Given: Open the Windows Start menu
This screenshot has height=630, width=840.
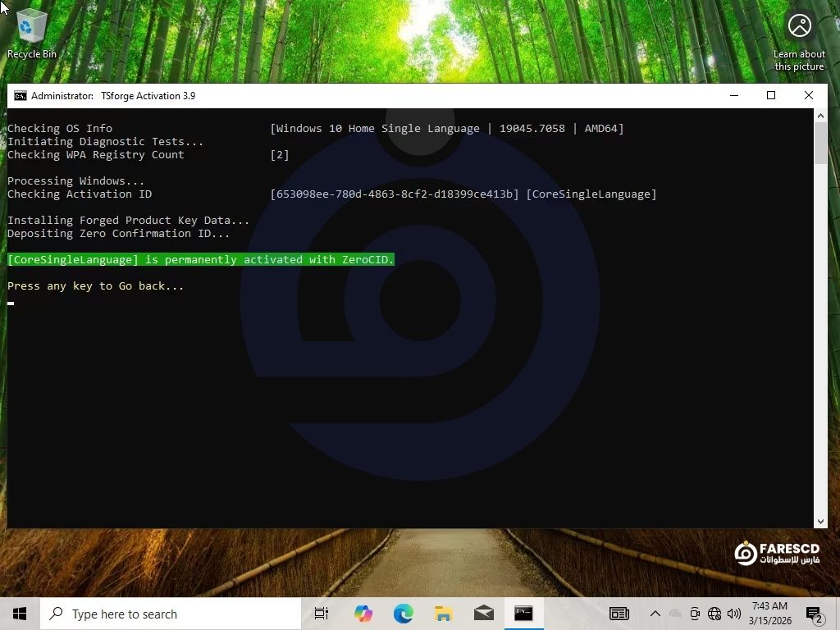Looking at the screenshot, I should coord(20,614).
